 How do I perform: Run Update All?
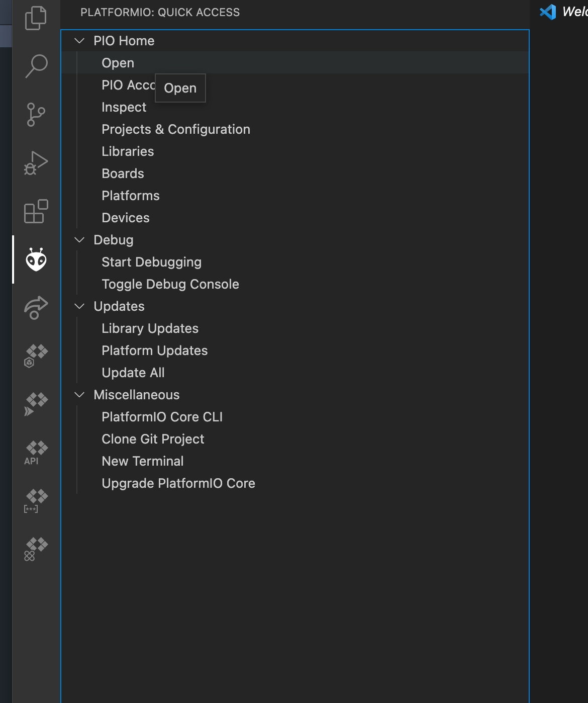pos(133,373)
